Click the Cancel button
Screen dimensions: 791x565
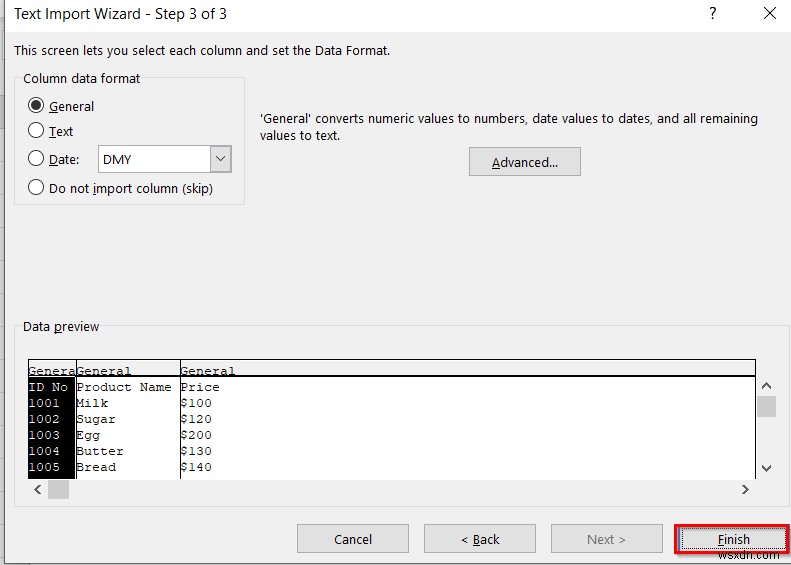click(353, 539)
